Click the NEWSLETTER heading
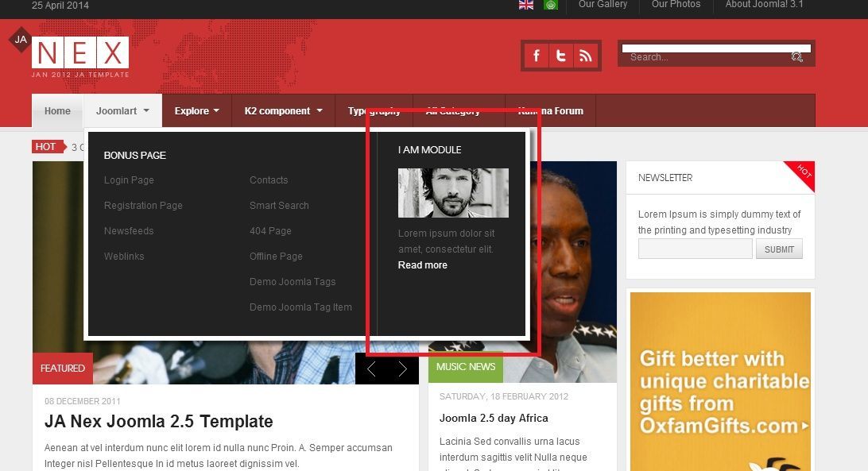This screenshot has height=471, width=868. (665, 178)
